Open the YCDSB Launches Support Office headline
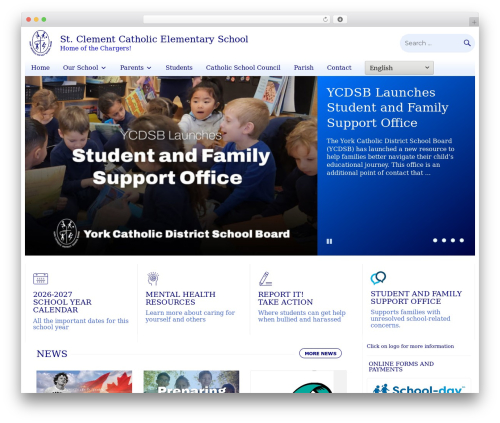The height and width of the screenshot is (423, 500). (387, 108)
